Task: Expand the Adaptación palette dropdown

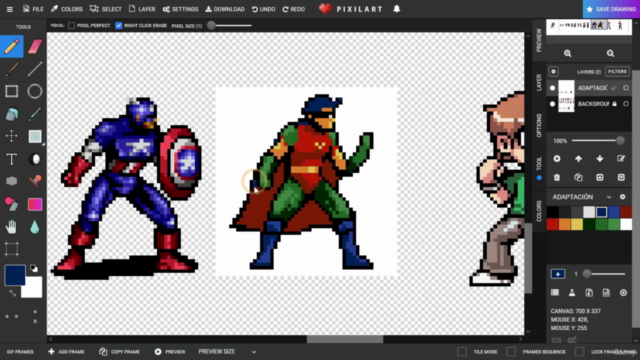Action: [609, 197]
